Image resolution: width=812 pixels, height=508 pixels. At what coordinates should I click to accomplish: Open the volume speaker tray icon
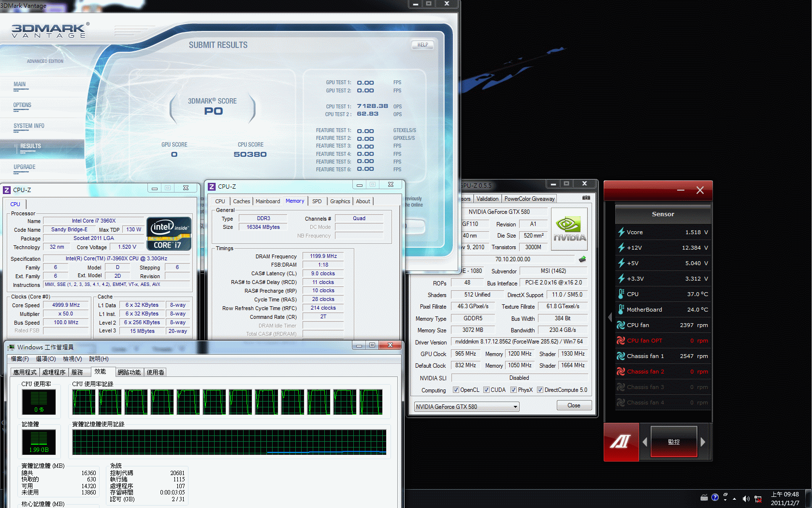click(x=746, y=499)
